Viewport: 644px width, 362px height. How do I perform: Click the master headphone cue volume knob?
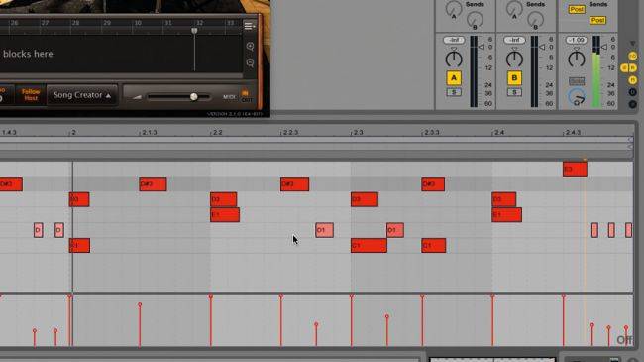point(577,97)
